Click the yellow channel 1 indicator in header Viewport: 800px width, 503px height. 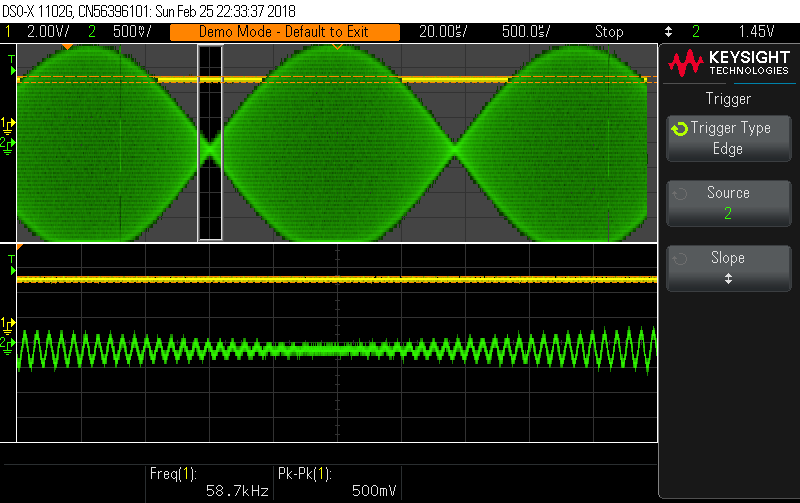tap(8, 32)
